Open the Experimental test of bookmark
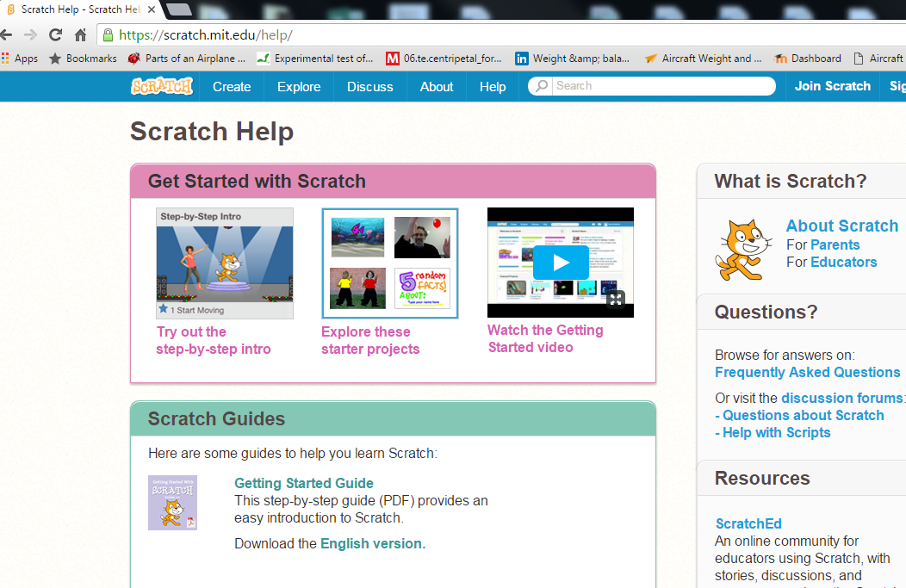Image resolution: width=906 pixels, height=588 pixels. [x=315, y=59]
